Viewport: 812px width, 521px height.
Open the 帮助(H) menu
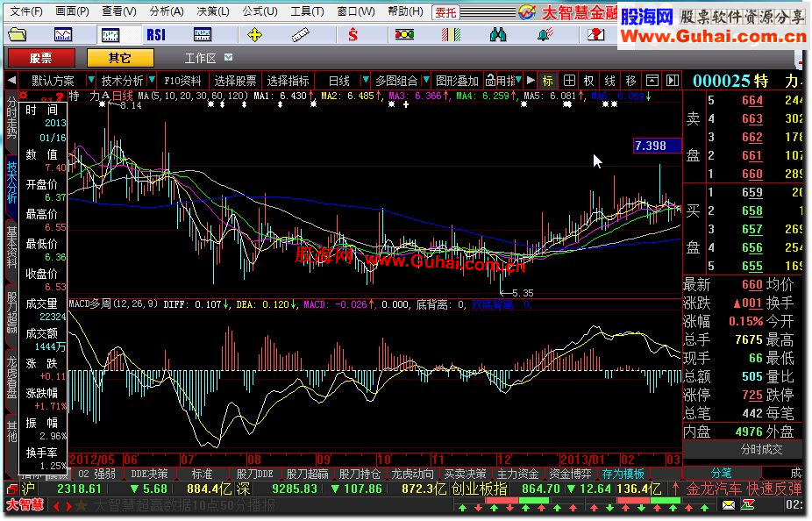pos(405,11)
